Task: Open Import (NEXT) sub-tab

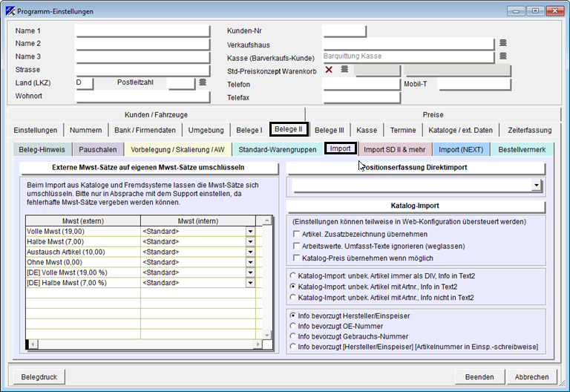Action: click(461, 149)
